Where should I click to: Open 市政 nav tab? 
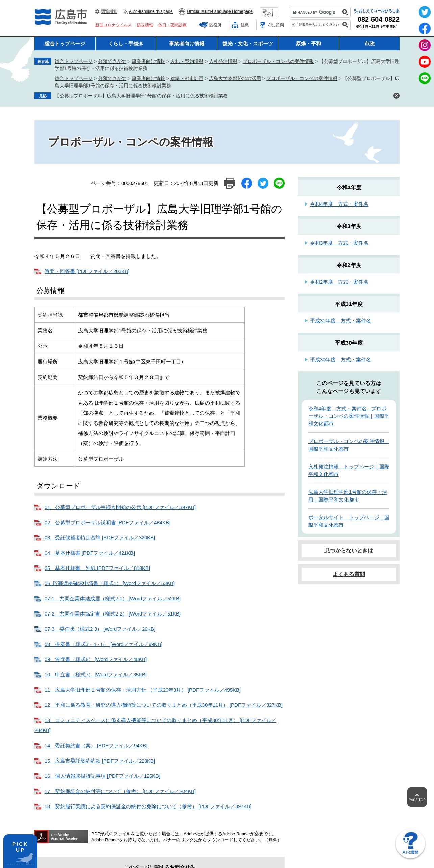click(x=369, y=44)
